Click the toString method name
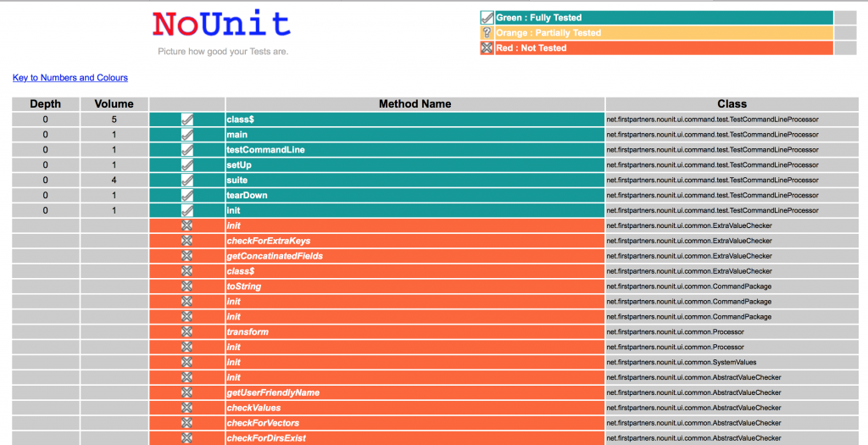Viewport: 868px width, 445px height. tap(244, 286)
